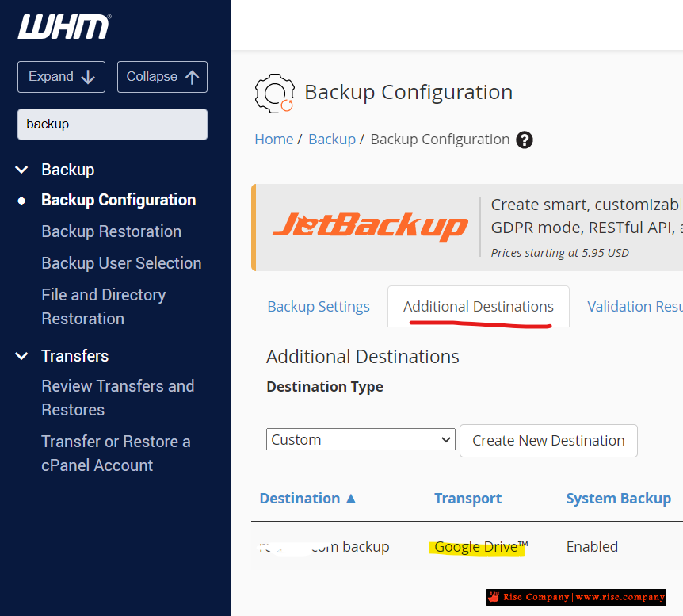Viewport: 683px width, 616px height.
Task: Click the sidebar search field containing backup
Action: click(x=113, y=124)
